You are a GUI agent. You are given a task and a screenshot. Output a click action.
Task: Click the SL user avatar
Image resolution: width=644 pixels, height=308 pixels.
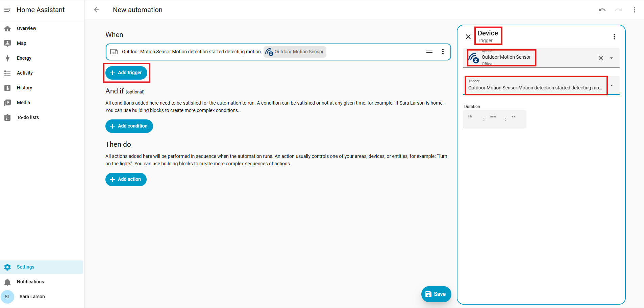coord(7,297)
